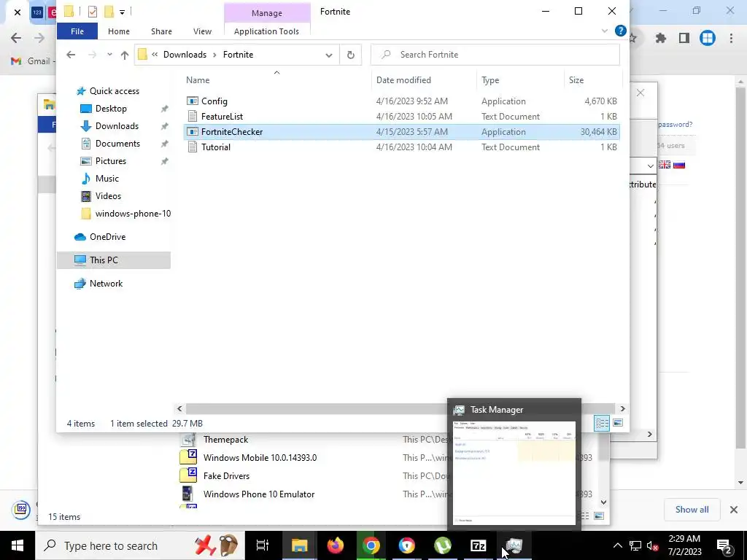Viewport: 747px width, 560px height.
Task: Go up one folder level
Action: pyautogui.click(x=125, y=55)
